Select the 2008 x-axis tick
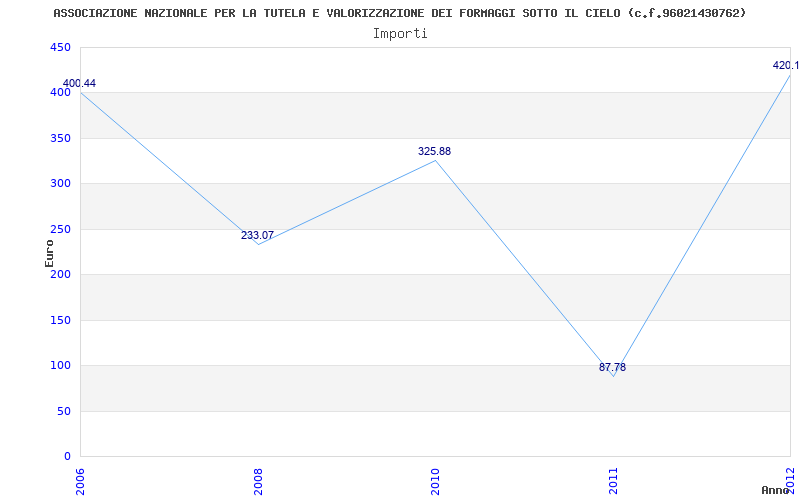This screenshot has height=500, width=800. pyautogui.click(x=258, y=481)
